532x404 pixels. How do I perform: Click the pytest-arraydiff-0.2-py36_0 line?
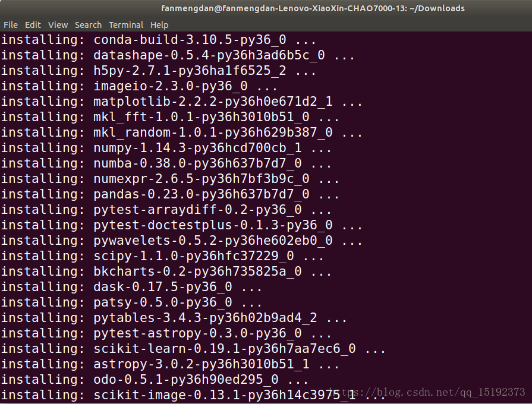tap(166, 210)
